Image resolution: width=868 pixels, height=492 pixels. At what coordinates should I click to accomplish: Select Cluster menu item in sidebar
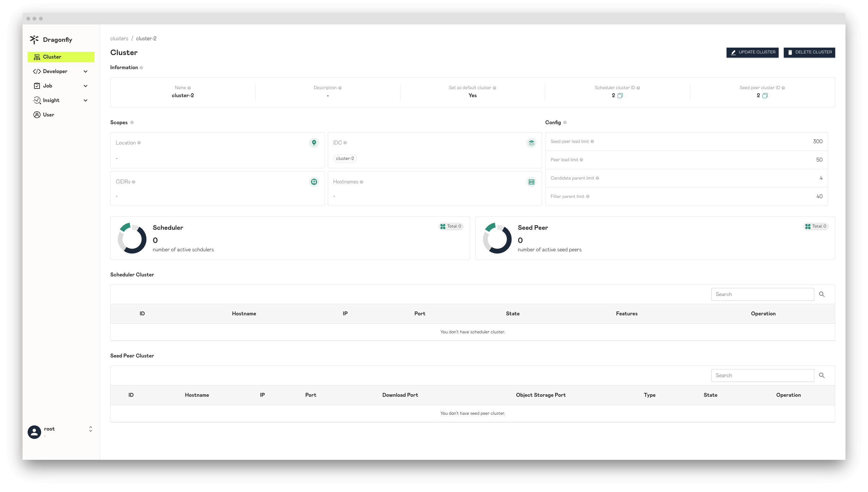point(61,57)
